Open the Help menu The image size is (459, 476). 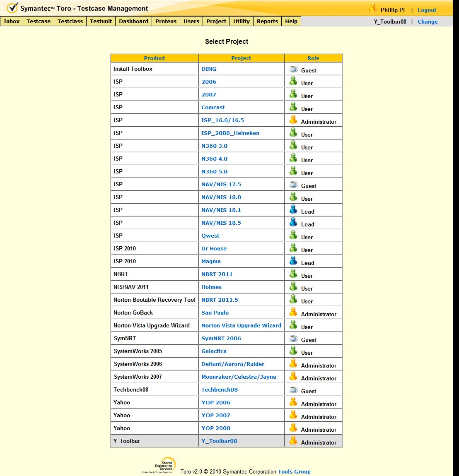pyautogui.click(x=291, y=21)
